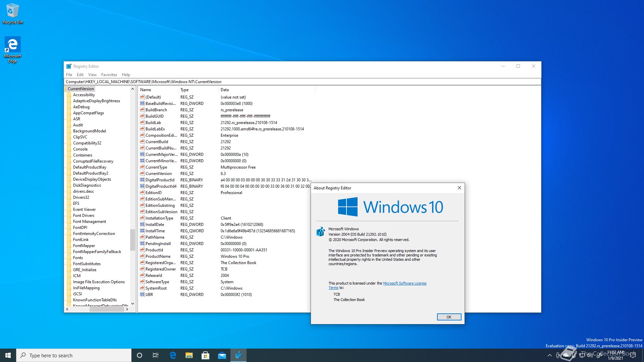Select the Font Drivers key
Image resolution: width=644 pixels, height=362 pixels.
[84, 216]
